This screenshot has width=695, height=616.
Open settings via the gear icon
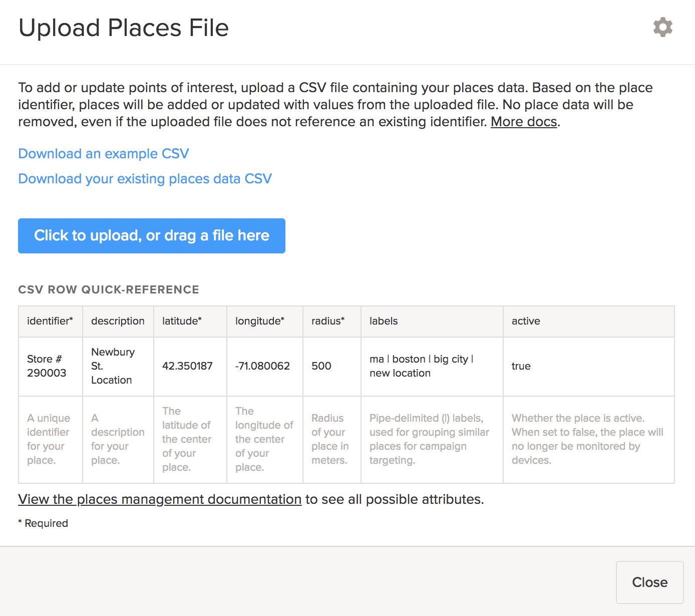[x=662, y=28]
